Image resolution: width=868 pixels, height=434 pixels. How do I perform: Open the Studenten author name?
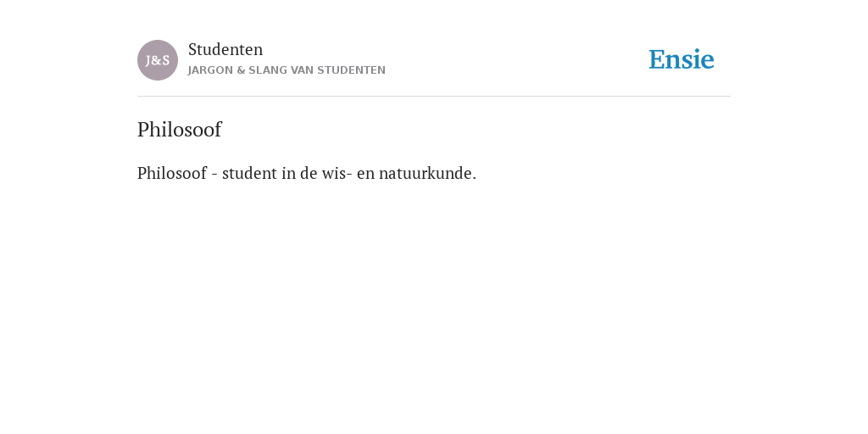point(225,49)
